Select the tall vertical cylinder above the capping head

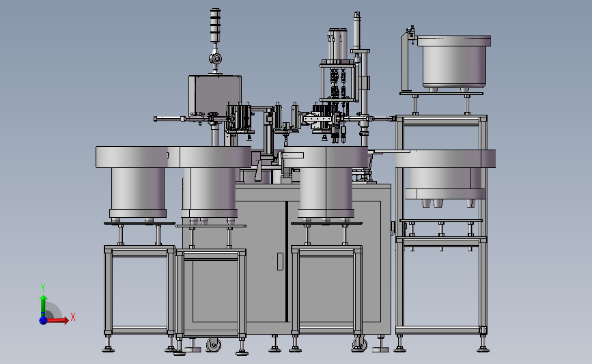[x=357, y=31]
